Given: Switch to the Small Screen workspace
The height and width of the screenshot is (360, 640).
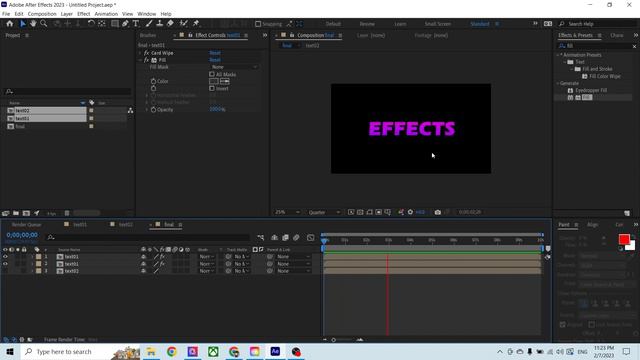Looking at the screenshot, I should coord(438,24).
